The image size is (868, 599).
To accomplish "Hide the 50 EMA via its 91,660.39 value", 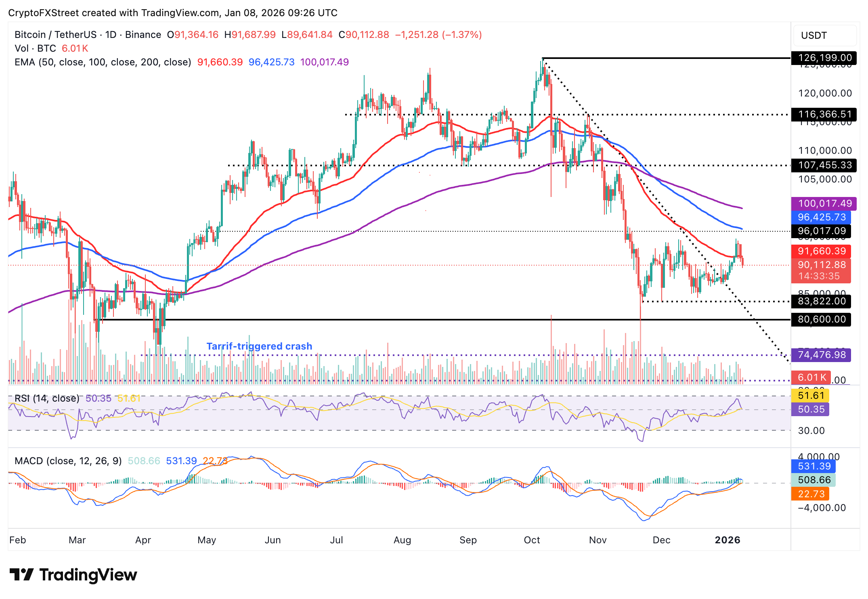I will (x=821, y=251).
